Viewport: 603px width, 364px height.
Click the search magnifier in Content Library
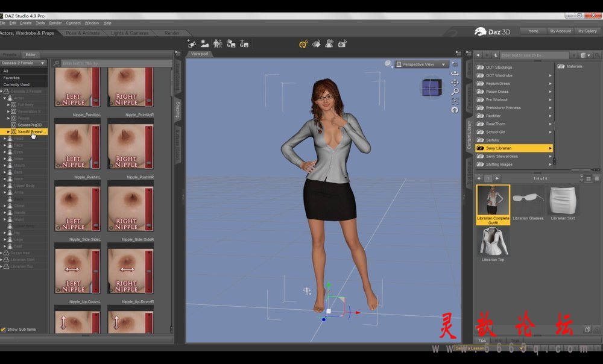597,55
